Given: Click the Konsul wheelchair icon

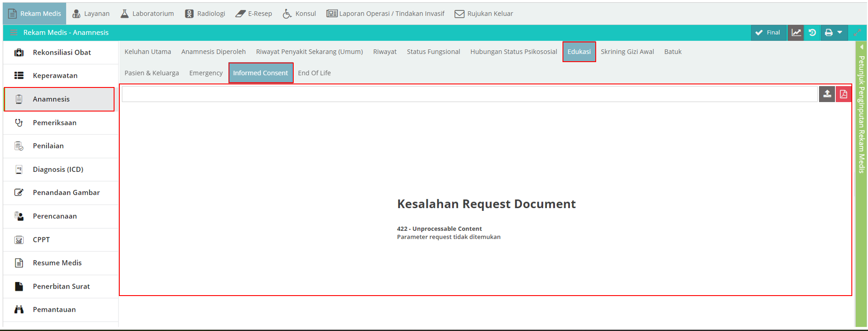Looking at the screenshot, I should (287, 14).
